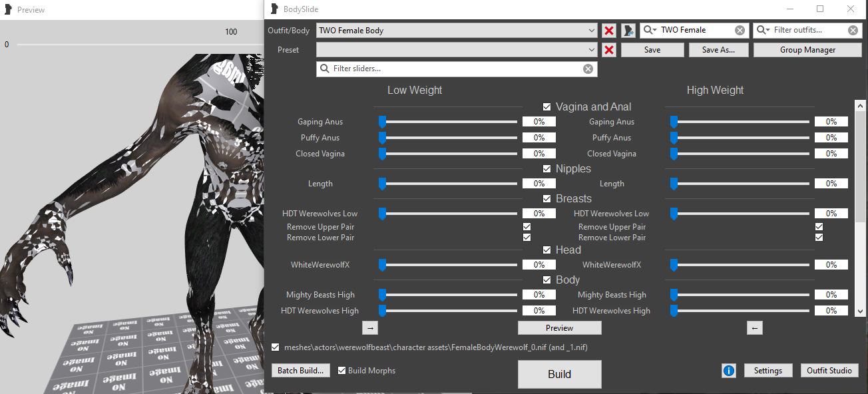The image size is (868, 394).
Task: Uncheck low weight Remove Lower Pair
Action: click(527, 238)
